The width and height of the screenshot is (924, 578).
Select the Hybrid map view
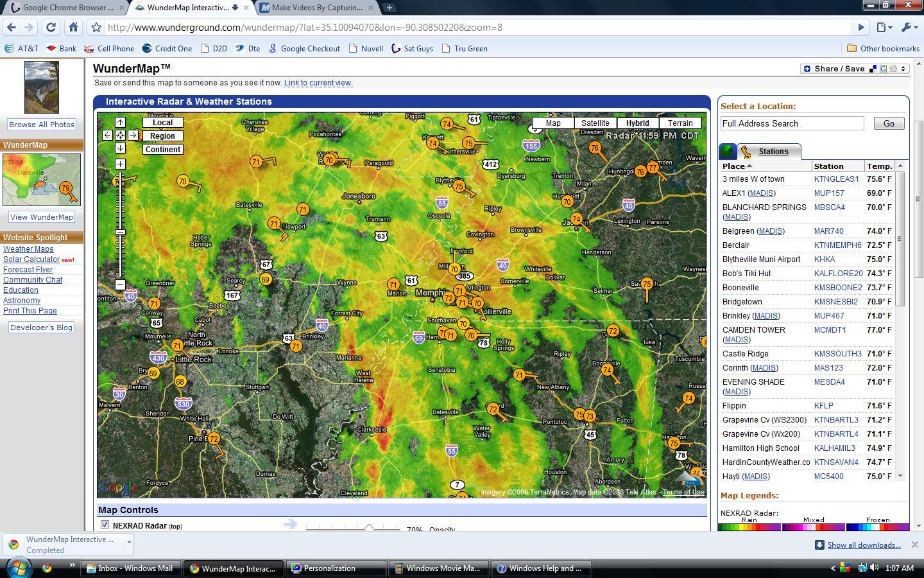(x=638, y=123)
